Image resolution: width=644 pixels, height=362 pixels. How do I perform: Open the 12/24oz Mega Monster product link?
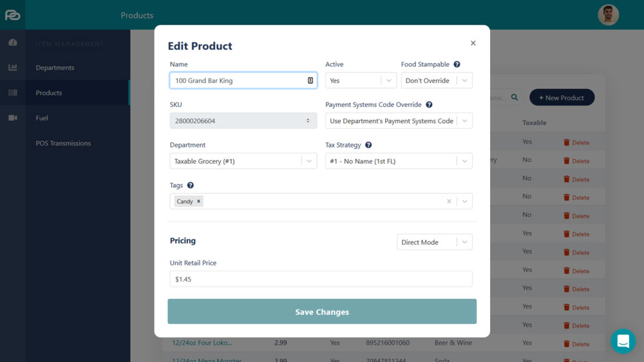tap(207, 359)
